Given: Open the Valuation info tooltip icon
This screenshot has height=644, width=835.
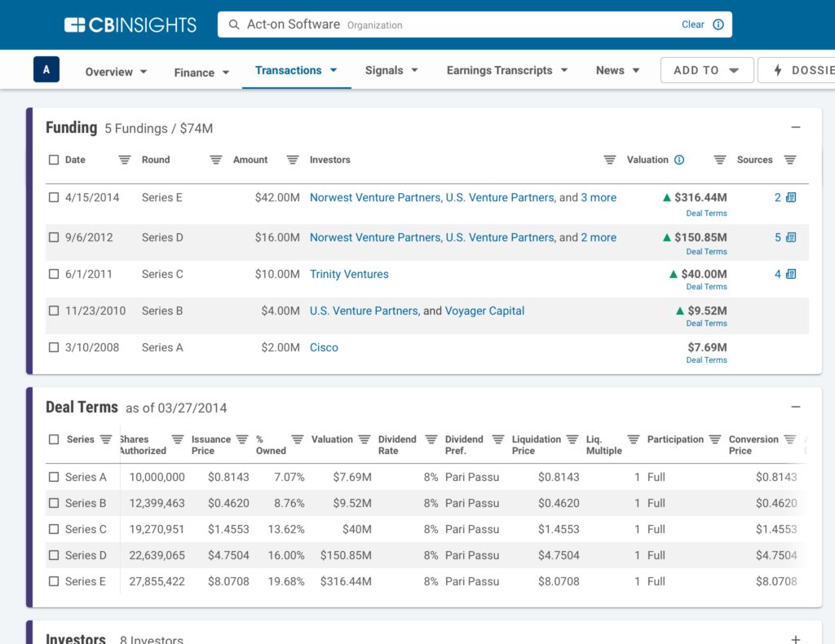Looking at the screenshot, I should (x=679, y=160).
